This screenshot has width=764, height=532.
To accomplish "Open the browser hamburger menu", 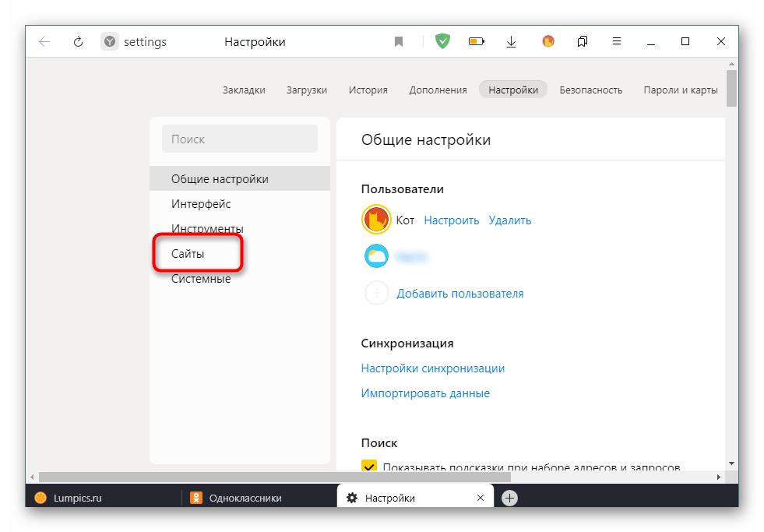I will (x=616, y=42).
